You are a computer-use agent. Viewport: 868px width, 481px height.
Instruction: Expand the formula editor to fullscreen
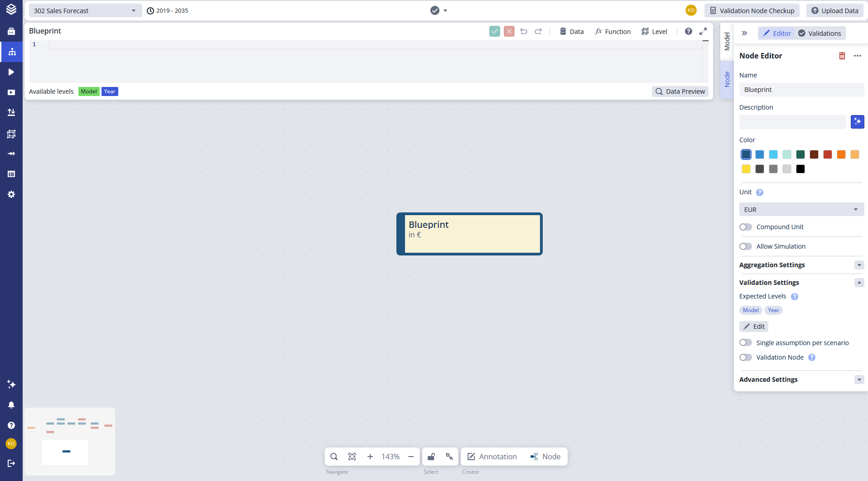703,31
